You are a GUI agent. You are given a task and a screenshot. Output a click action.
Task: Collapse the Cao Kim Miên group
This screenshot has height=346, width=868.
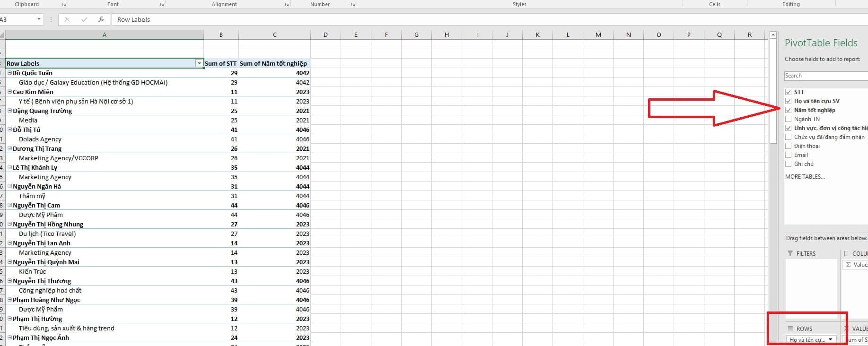tap(9, 92)
